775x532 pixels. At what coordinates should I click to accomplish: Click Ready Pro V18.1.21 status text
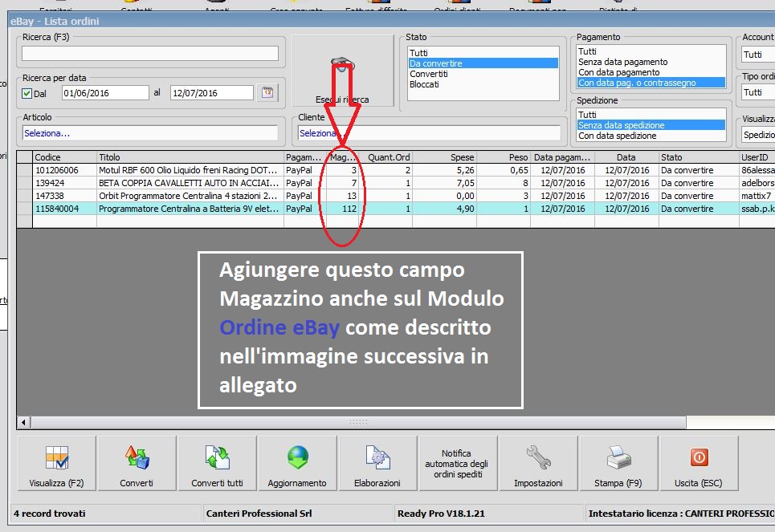point(441,514)
